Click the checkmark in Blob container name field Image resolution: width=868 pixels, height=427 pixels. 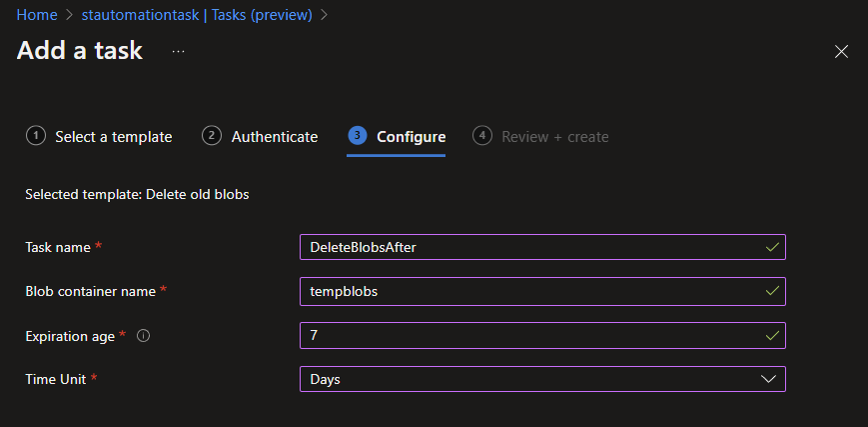pyautogui.click(x=770, y=291)
